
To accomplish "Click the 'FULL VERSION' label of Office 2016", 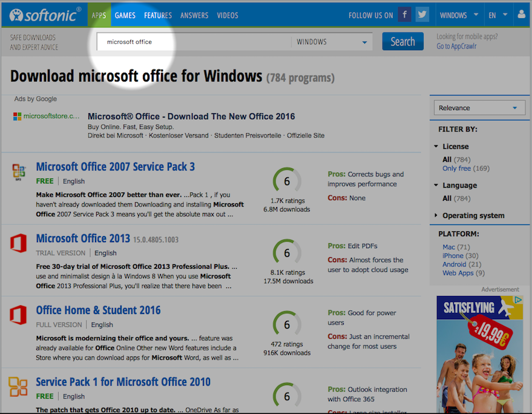I will pos(59,325).
